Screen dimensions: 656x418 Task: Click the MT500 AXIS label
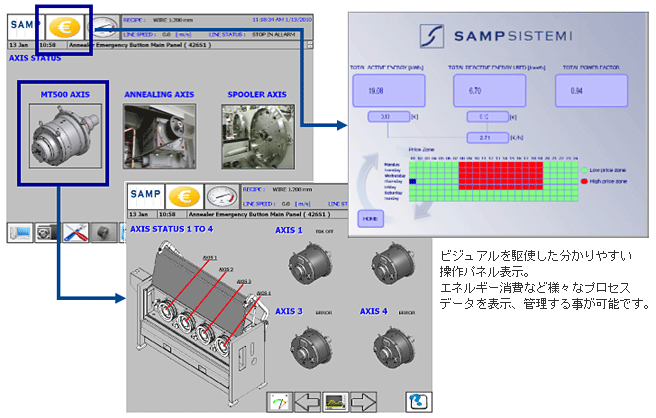click(x=65, y=95)
